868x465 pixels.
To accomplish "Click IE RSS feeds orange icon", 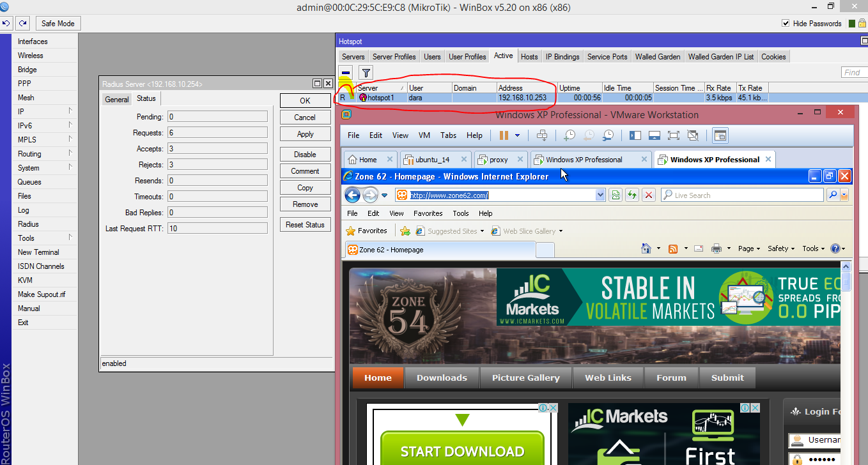I will (x=673, y=248).
